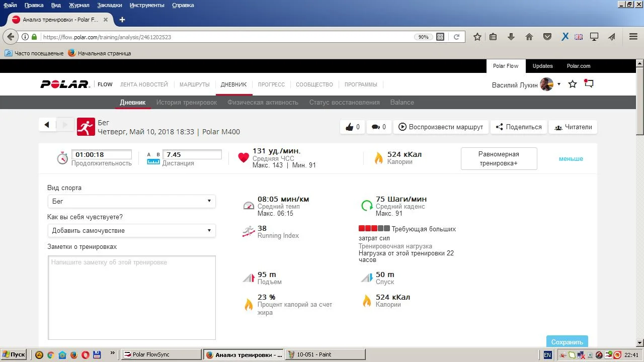Open the Инструменты menu
The height and width of the screenshot is (362, 644).
point(147,5)
